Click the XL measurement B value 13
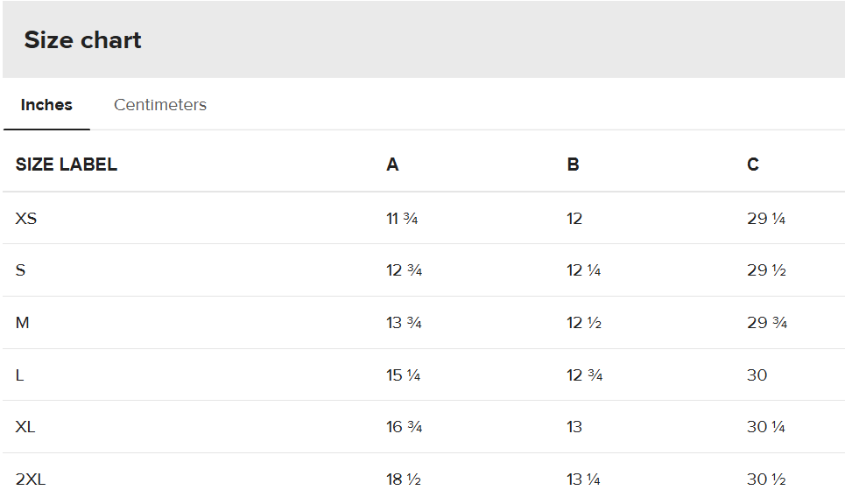Image resolution: width=845 pixels, height=504 pixels. [x=574, y=427]
